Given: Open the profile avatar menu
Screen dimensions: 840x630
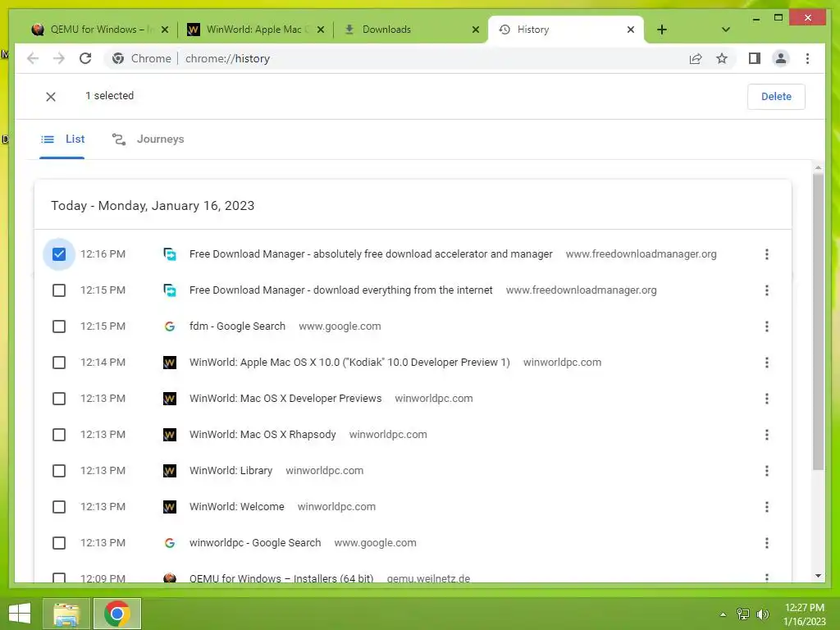Looking at the screenshot, I should coord(781,58).
